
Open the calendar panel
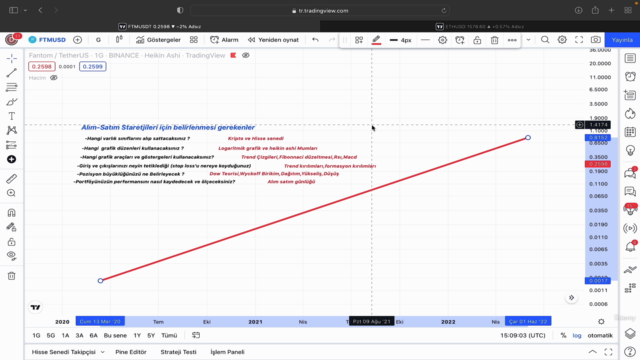coord(630,132)
